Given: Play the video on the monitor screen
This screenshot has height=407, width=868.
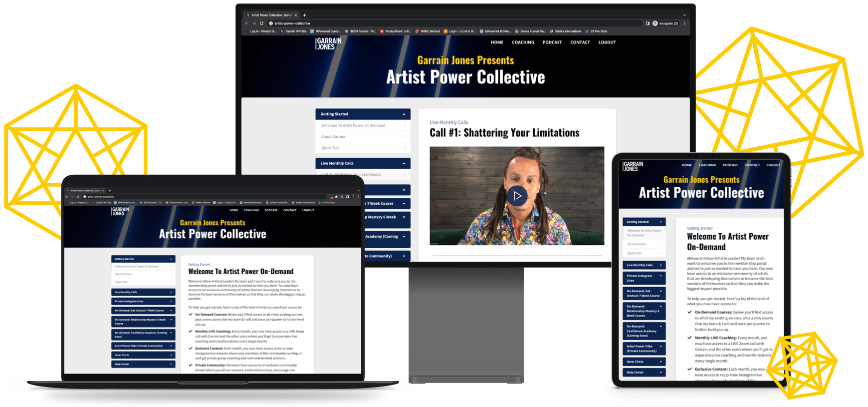Looking at the screenshot, I should pyautogui.click(x=517, y=196).
